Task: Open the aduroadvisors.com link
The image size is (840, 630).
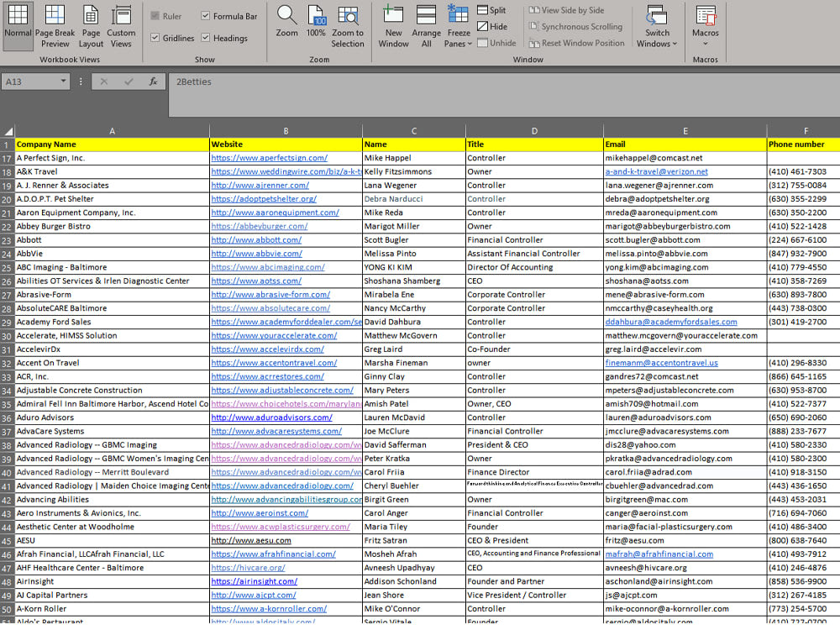Action: [x=271, y=417]
